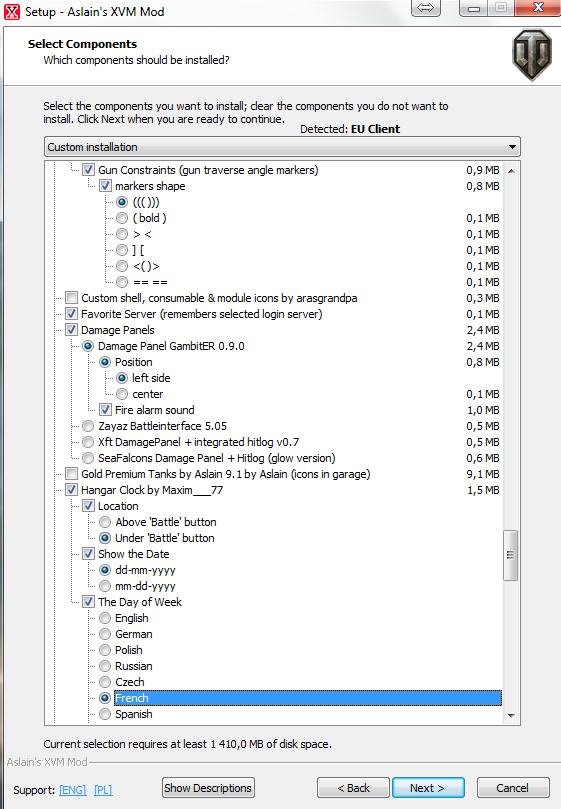Select Above 'Battle' button location
Viewport: 561px width, 809px height.
tap(105, 522)
